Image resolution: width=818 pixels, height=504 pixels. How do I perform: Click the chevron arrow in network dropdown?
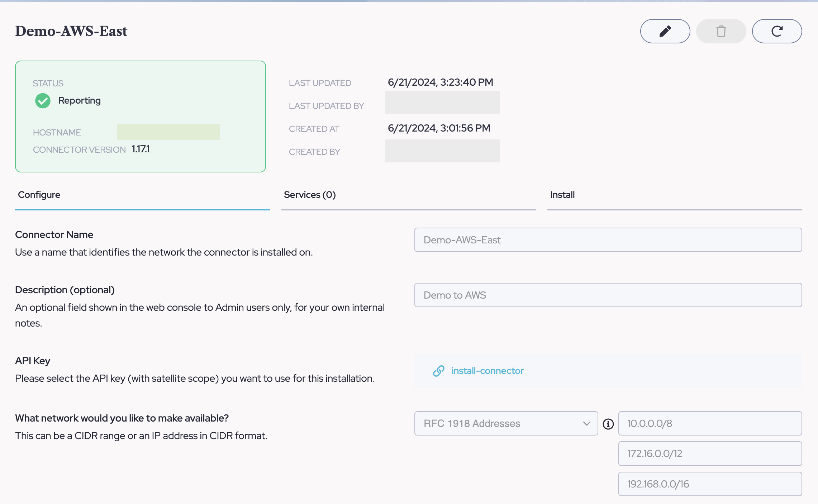pos(586,423)
